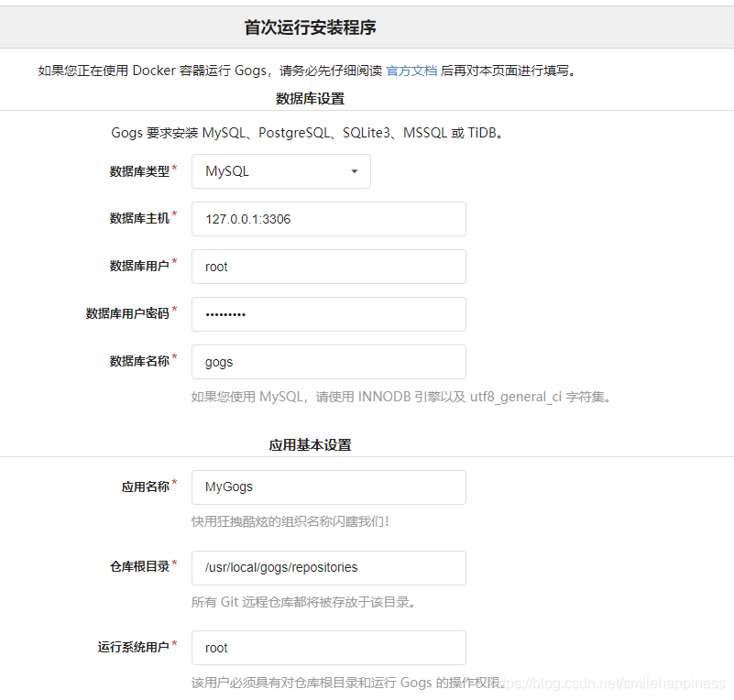734x700 pixels.
Task: Click the red asterisk beside 数据库类型
Action: (x=174, y=165)
